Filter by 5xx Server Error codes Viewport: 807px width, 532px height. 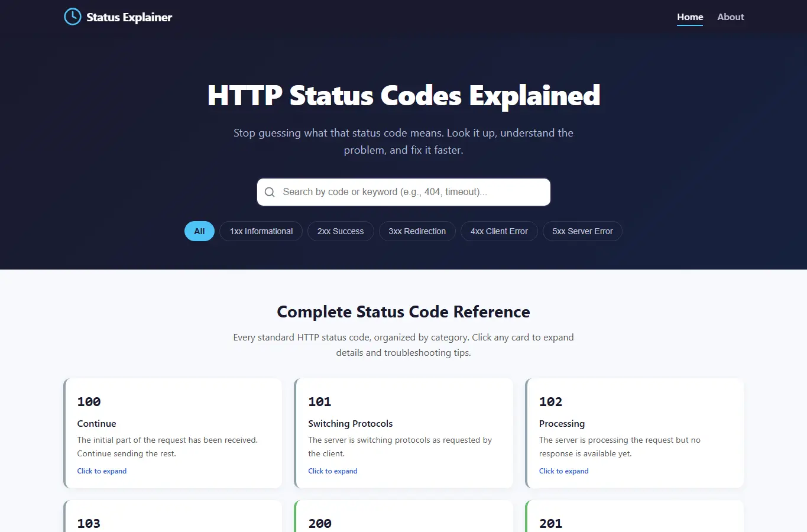tap(582, 231)
